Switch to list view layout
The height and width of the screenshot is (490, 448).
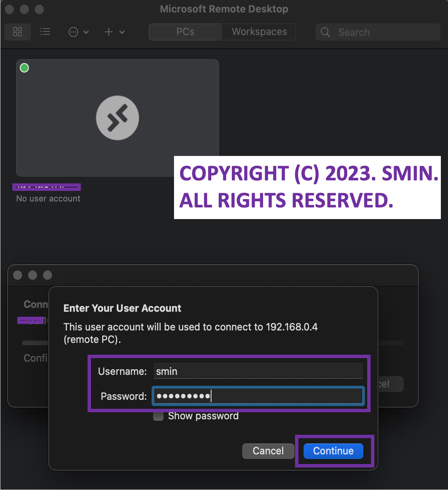coord(45,32)
